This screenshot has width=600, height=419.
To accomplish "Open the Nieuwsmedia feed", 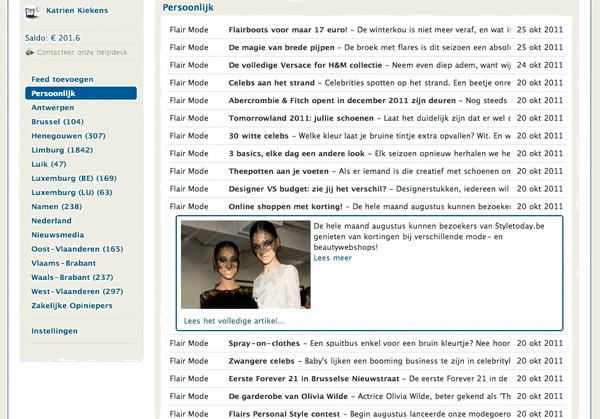I will 58,235.
